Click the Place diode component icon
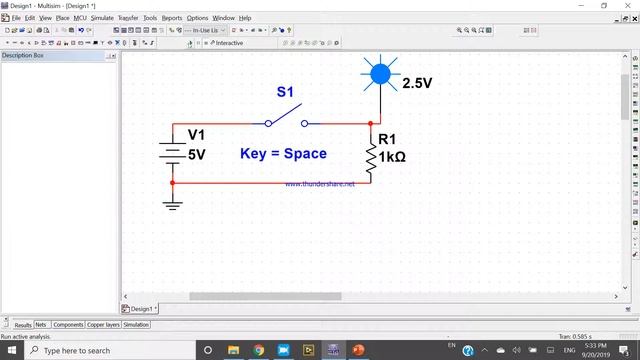This screenshot has width=640, height=360. click(22, 43)
